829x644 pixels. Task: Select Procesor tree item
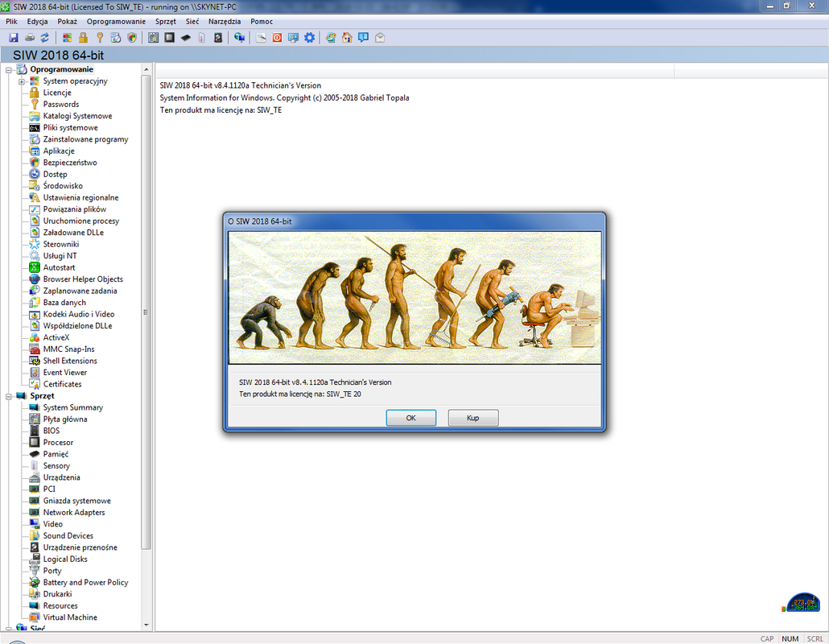58,443
